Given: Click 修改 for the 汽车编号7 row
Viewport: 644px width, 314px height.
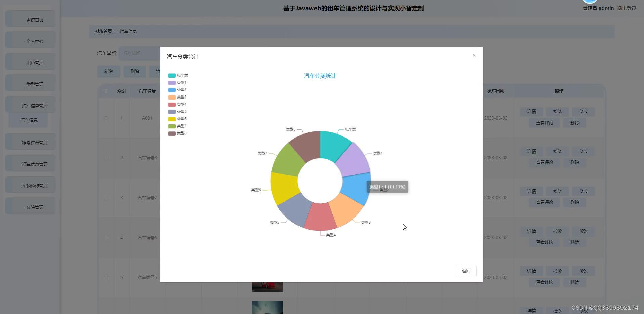Looking at the screenshot, I should coord(584,191).
